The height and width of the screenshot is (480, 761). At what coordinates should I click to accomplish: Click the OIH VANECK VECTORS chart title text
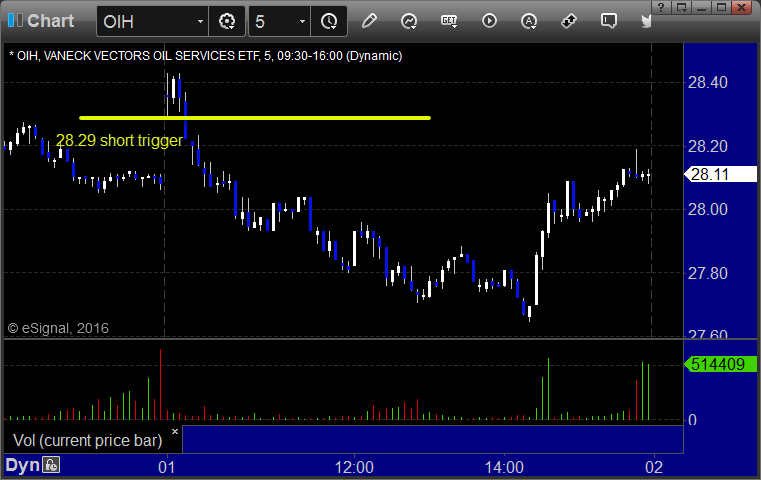(x=205, y=56)
